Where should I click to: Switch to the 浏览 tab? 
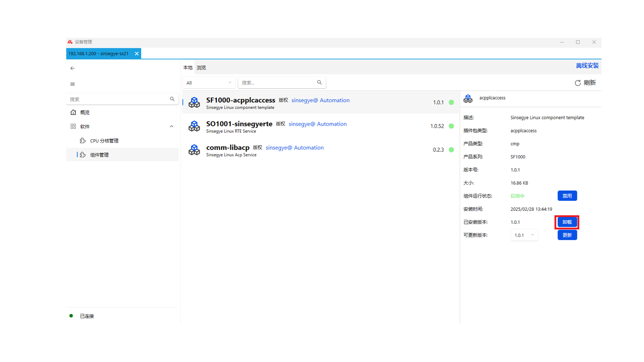coord(201,68)
